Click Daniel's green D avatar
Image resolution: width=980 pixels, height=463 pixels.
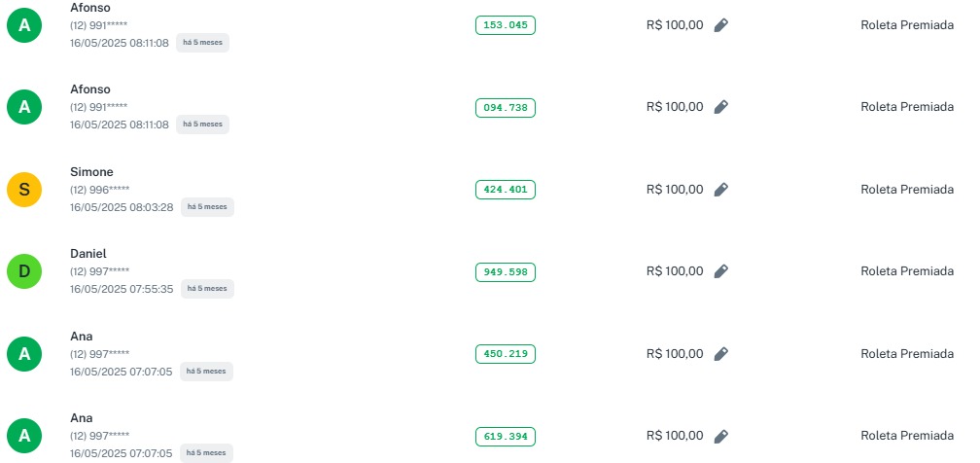pyautogui.click(x=24, y=271)
